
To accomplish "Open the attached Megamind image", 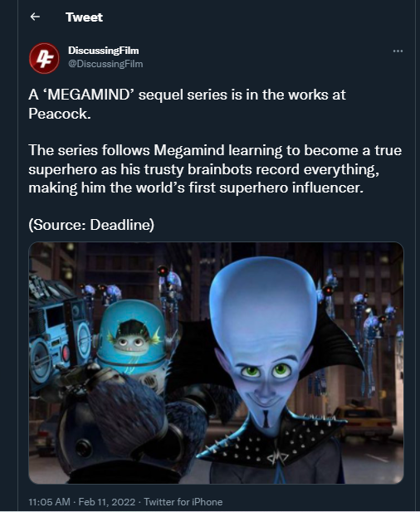I will (216, 363).
